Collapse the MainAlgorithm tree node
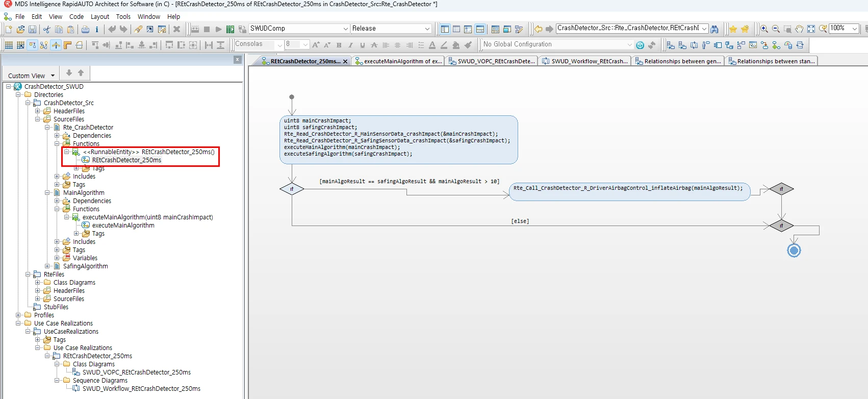This screenshot has width=868, height=399. [x=47, y=193]
